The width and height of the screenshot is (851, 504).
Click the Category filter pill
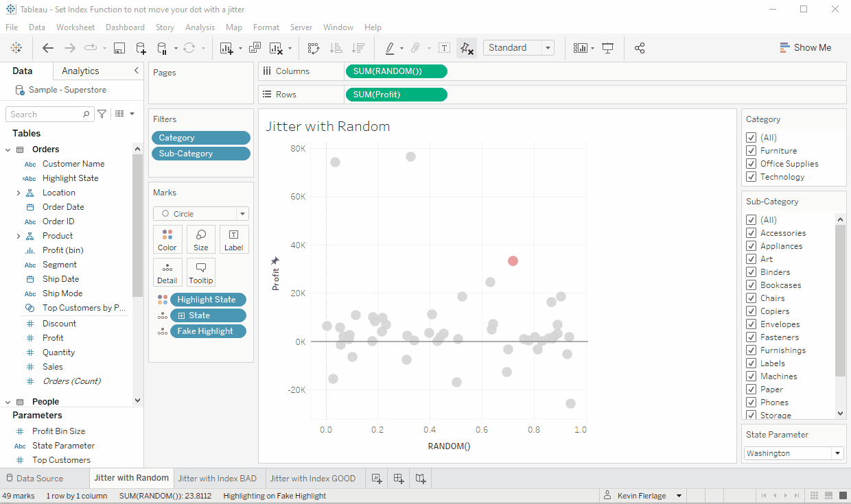(201, 138)
